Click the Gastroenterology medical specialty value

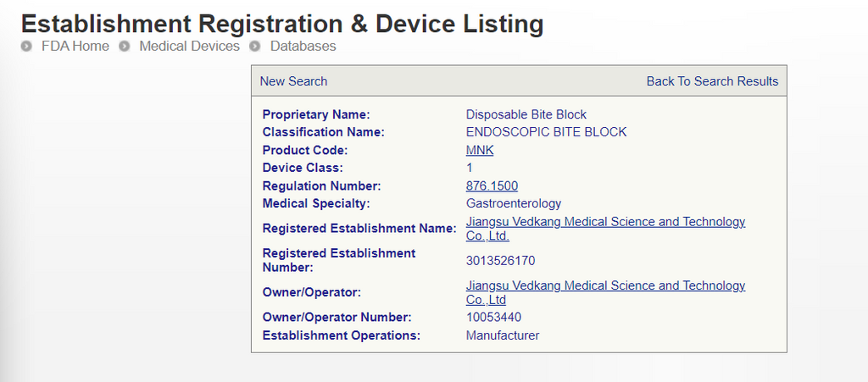[x=514, y=203]
